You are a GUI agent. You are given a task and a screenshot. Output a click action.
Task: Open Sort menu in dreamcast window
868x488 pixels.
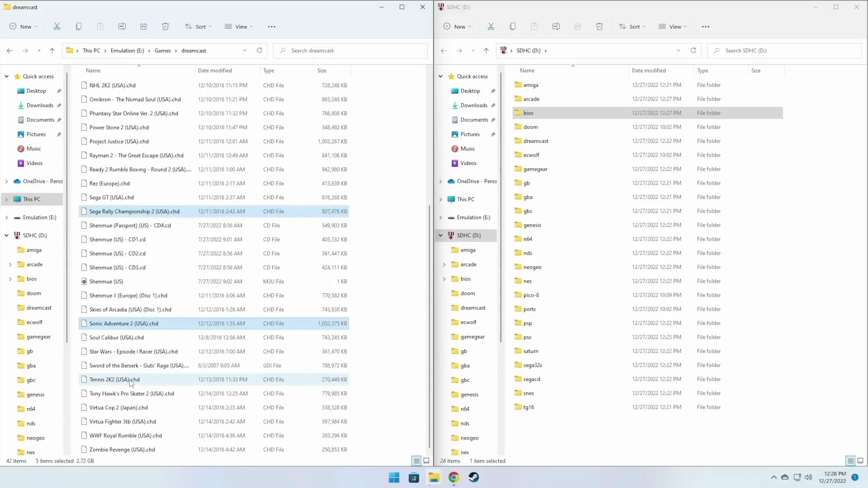198,27
